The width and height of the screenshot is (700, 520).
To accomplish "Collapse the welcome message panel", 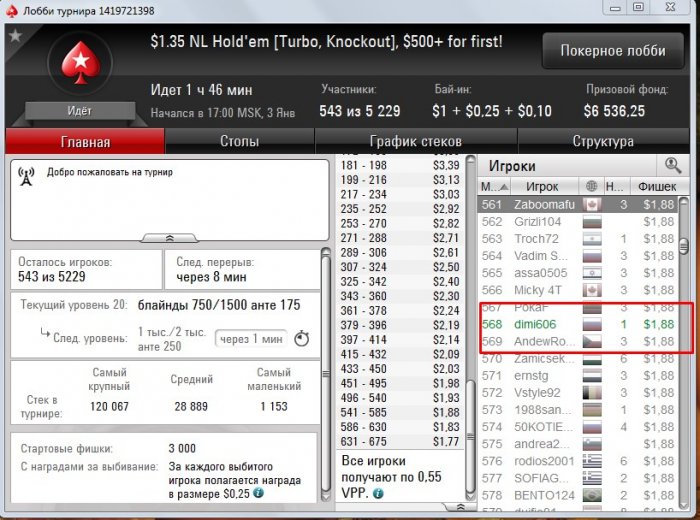I will point(169,238).
